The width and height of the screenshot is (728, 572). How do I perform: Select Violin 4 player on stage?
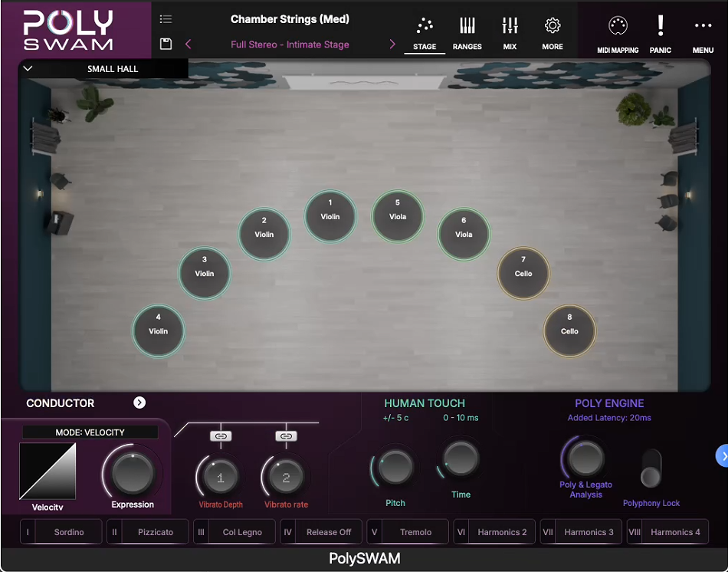pyautogui.click(x=159, y=330)
